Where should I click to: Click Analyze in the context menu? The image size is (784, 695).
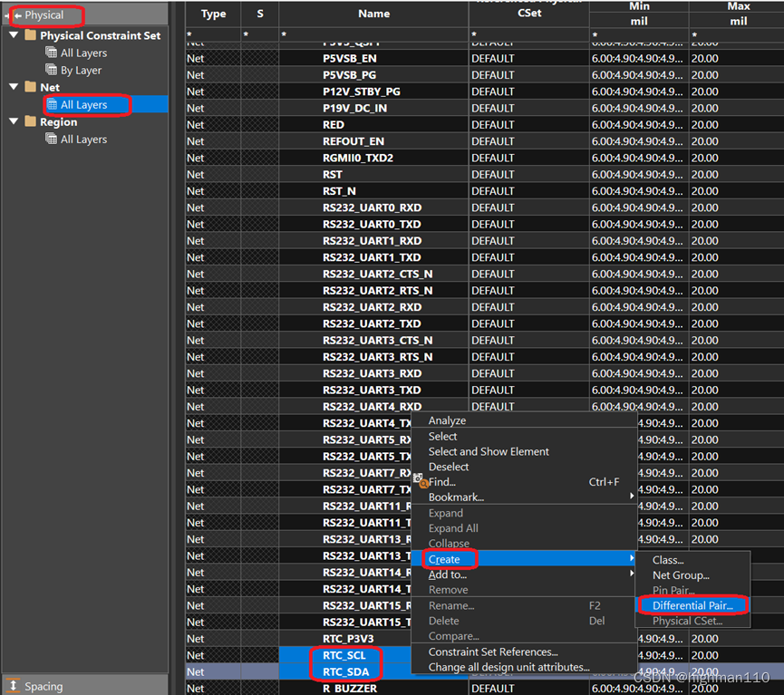[x=447, y=420]
